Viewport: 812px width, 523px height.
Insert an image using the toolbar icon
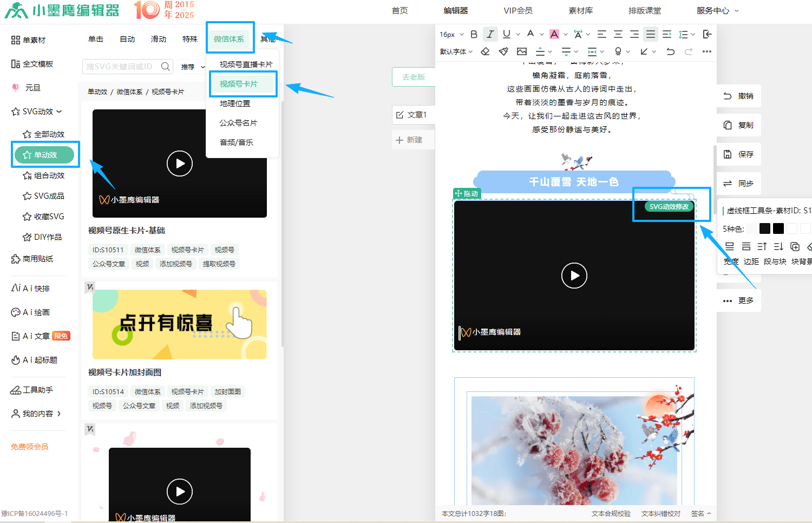point(521,51)
